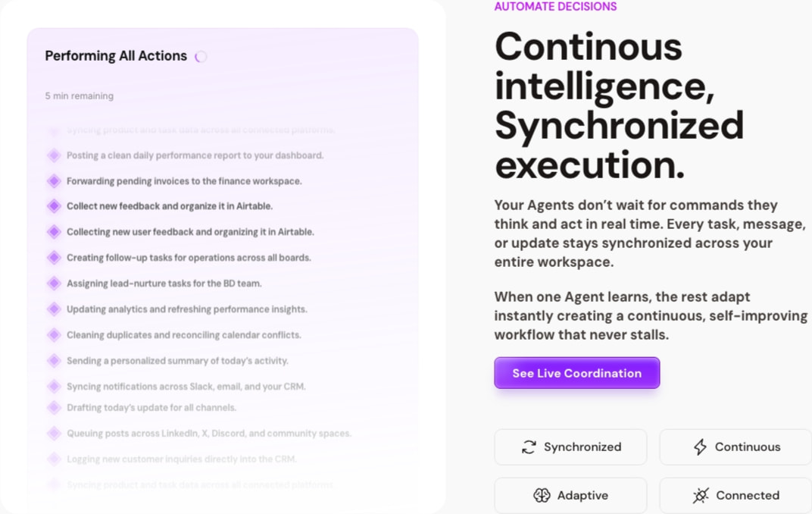Click Syncing notifications across Slack list item

(186, 387)
